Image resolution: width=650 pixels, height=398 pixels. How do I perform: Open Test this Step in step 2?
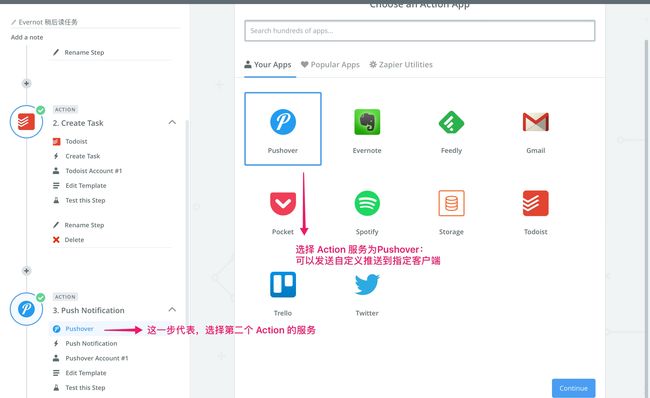tap(85, 200)
